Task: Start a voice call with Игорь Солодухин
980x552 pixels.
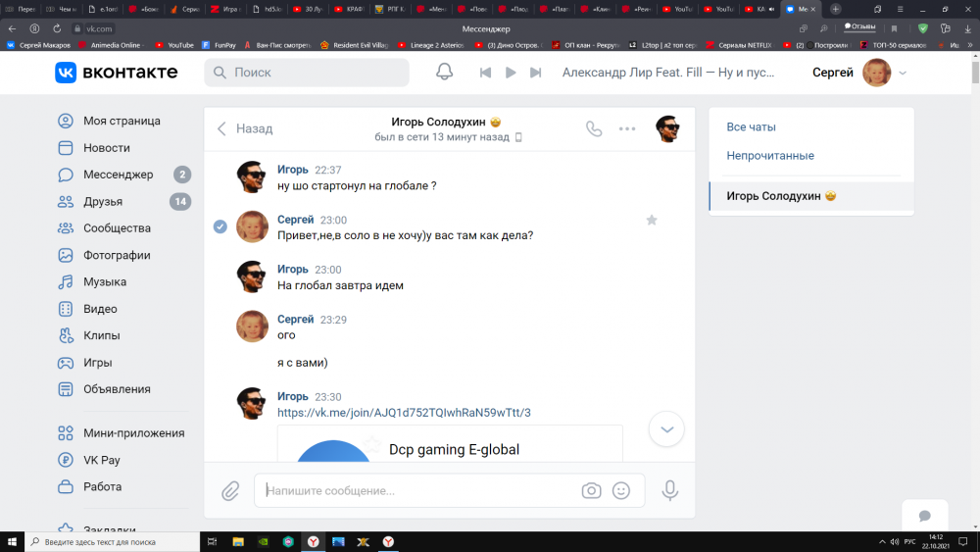Action: [594, 128]
